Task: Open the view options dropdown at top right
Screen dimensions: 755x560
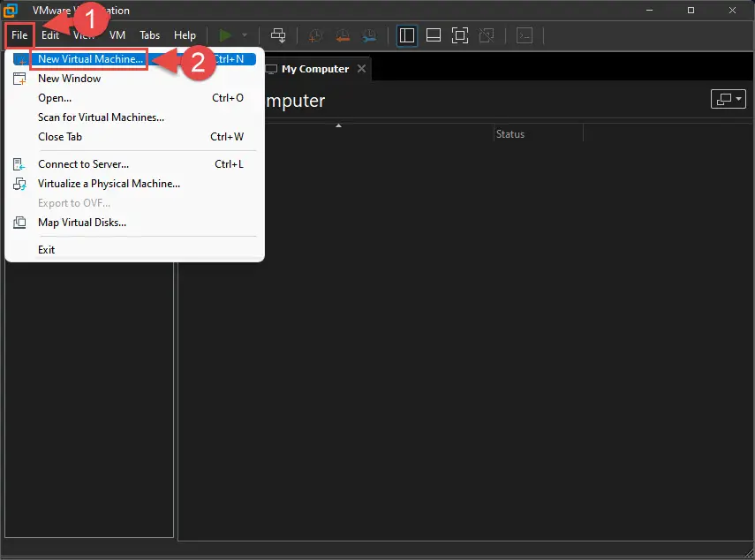Action: [728, 99]
